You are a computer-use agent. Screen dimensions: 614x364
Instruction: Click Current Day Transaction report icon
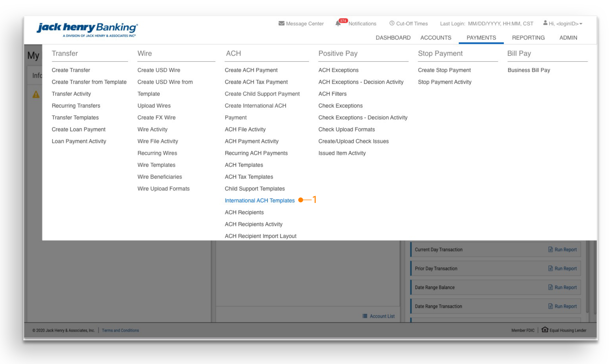tap(550, 250)
